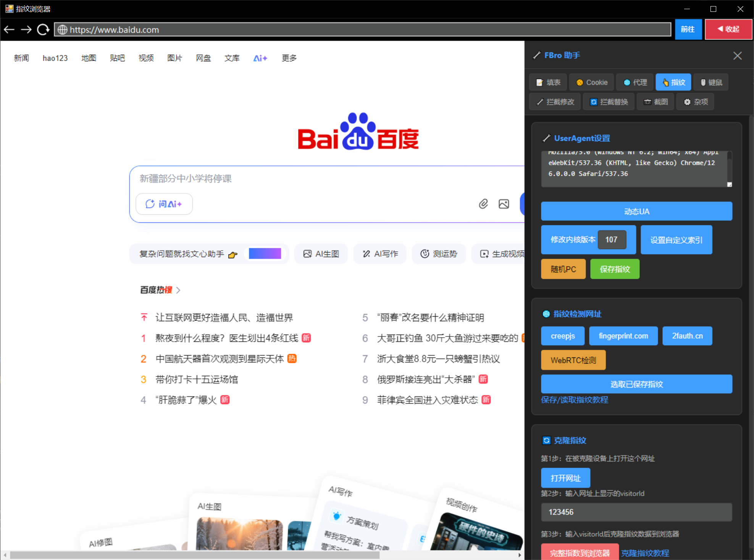
Task: Open the creepjs detection site
Action: coord(563,336)
